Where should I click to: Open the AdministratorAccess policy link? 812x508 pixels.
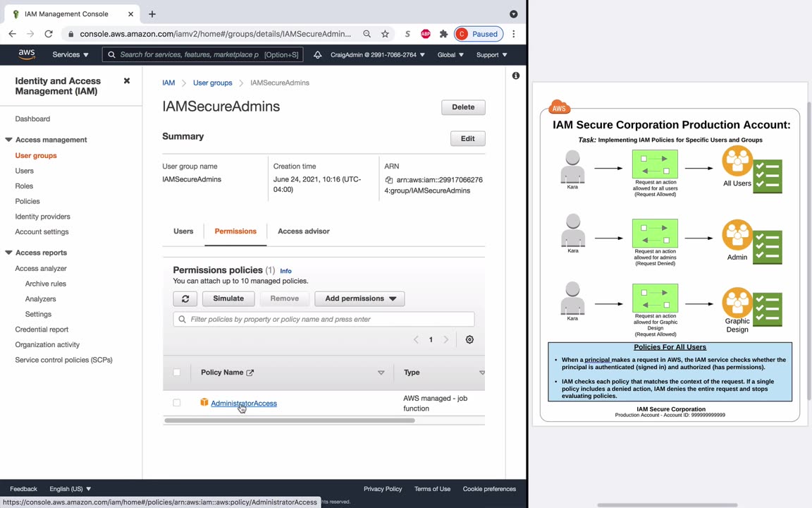click(x=244, y=404)
